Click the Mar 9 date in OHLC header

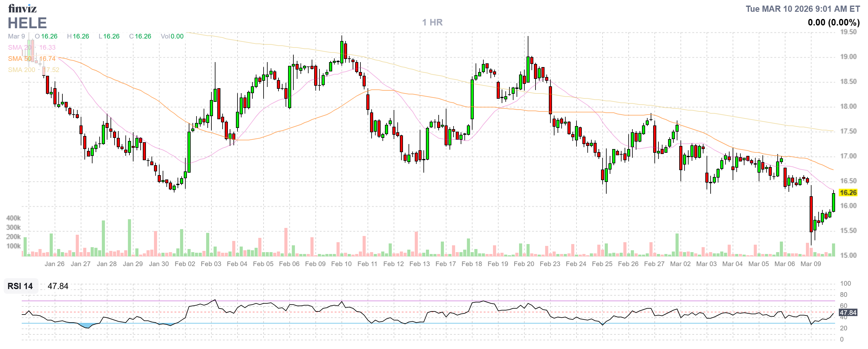click(16, 36)
